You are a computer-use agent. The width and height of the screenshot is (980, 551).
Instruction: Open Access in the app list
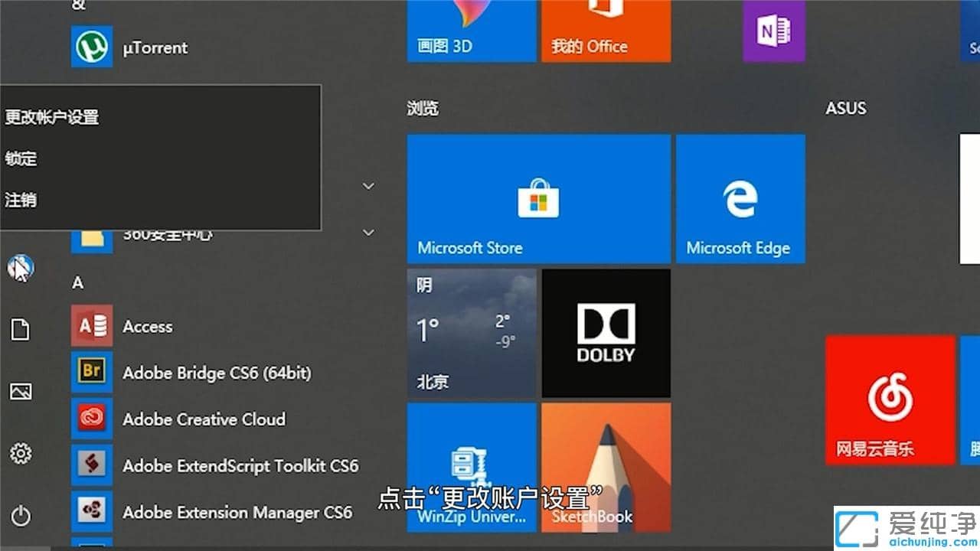pyautogui.click(x=147, y=326)
